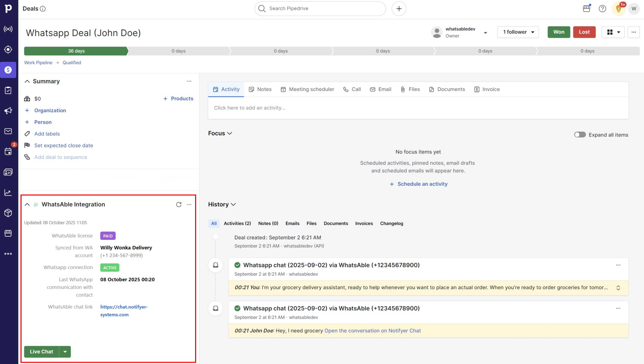Collapse the WhatsAble Integration section
644x364 pixels.
pyautogui.click(x=27, y=204)
